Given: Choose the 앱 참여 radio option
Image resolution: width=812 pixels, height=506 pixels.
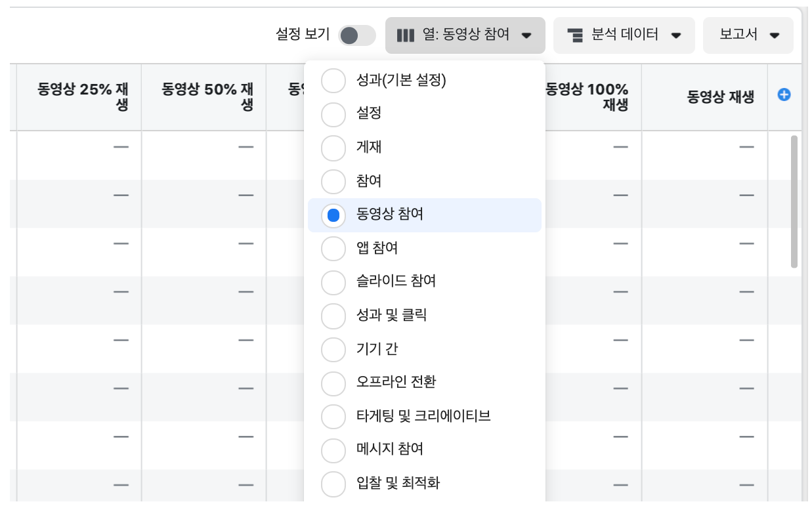Looking at the screenshot, I should 333,248.
